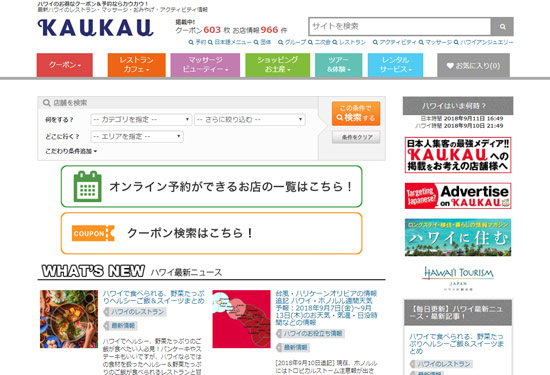This screenshot has height=375, width=550.
Task: Open the ハワイに住む magazine banner
Action: click(458, 237)
